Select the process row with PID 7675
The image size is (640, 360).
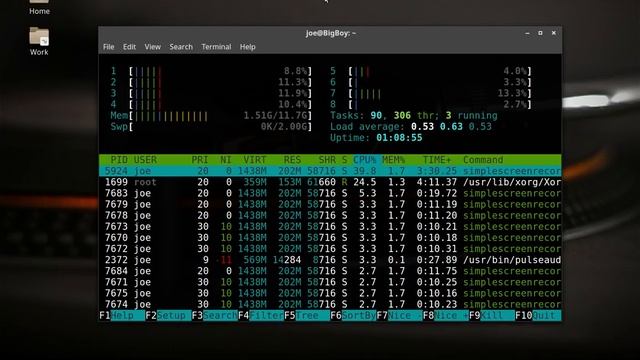click(330, 293)
